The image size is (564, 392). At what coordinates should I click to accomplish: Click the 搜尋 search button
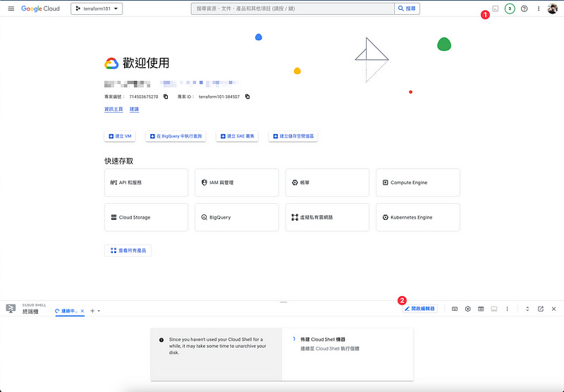pyautogui.click(x=407, y=8)
